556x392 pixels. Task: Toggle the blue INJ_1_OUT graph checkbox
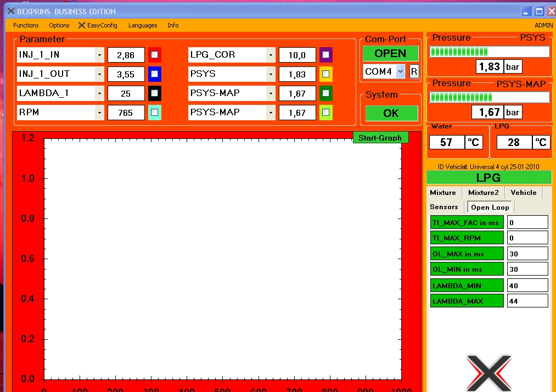coord(155,74)
